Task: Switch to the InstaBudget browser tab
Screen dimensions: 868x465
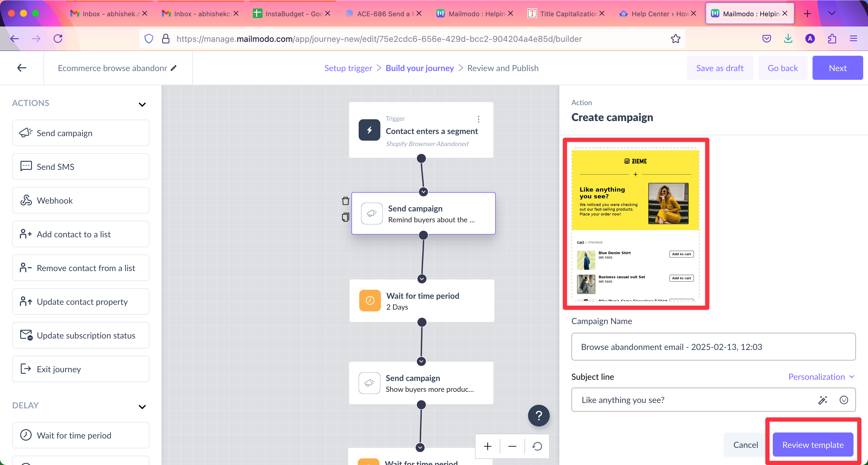Action: point(291,14)
